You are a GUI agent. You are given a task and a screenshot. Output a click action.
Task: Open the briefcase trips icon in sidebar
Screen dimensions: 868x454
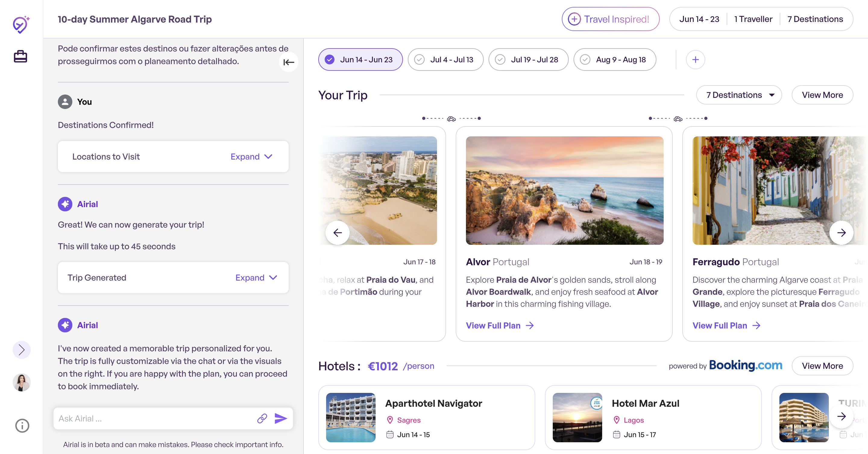pos(20,56)
